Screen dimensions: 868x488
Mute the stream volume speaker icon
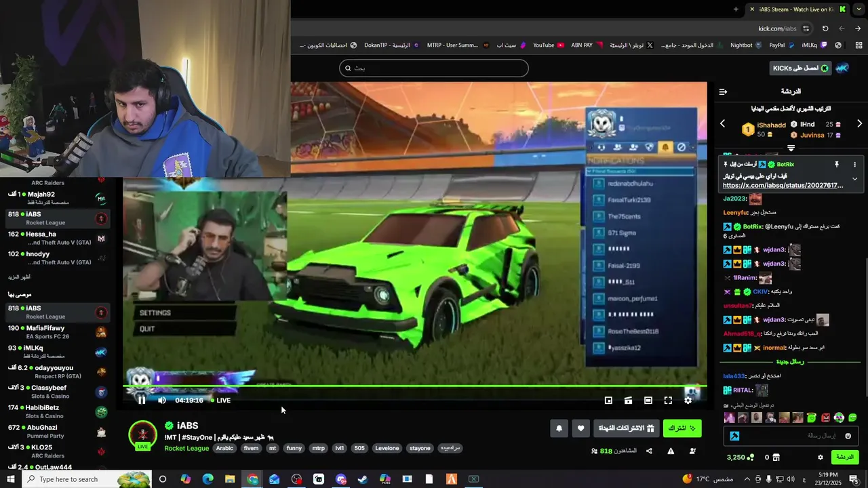tap(162, 401)
